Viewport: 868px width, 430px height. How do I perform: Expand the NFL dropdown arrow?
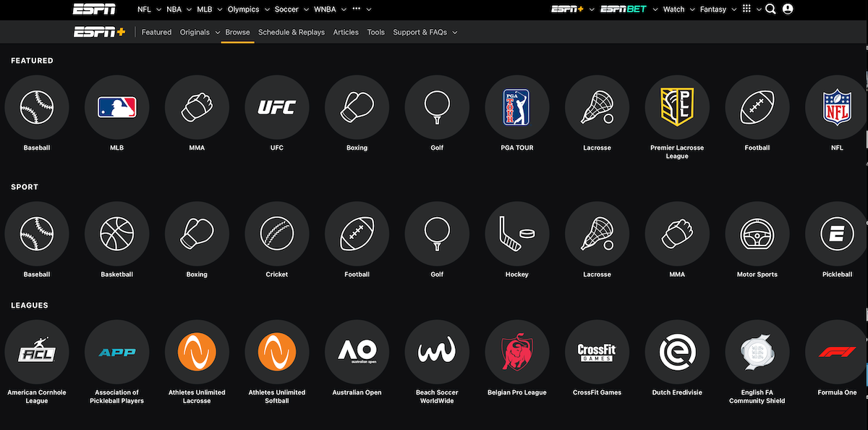pos(159,10)
